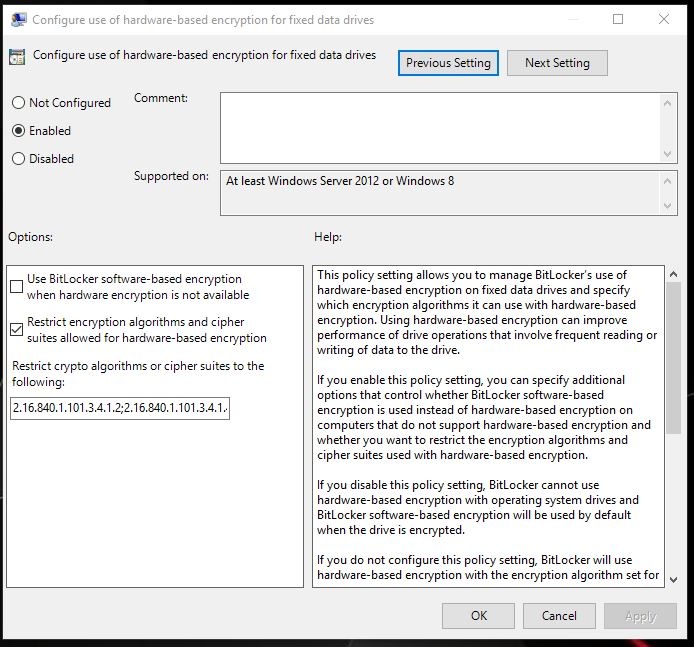Screen dimensions: 694x647
Task: Click the policy heading text beside the icon
Action: tap(204, 55)
